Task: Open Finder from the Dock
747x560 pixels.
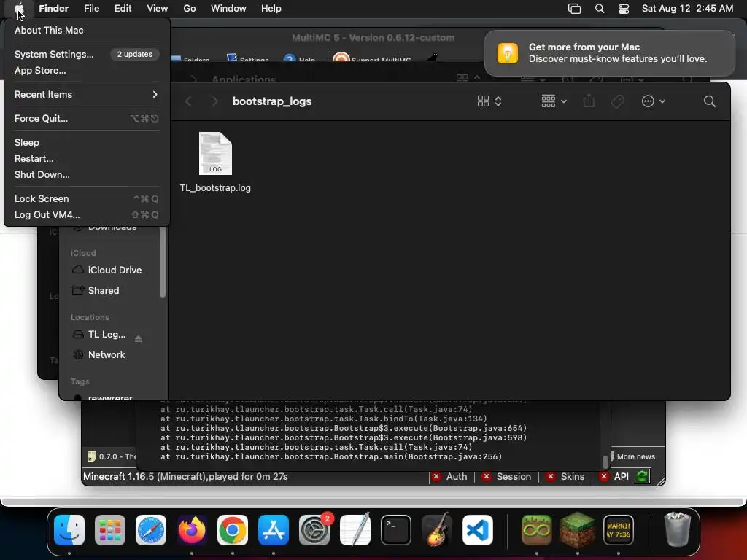Action: [x=69, y=530]
